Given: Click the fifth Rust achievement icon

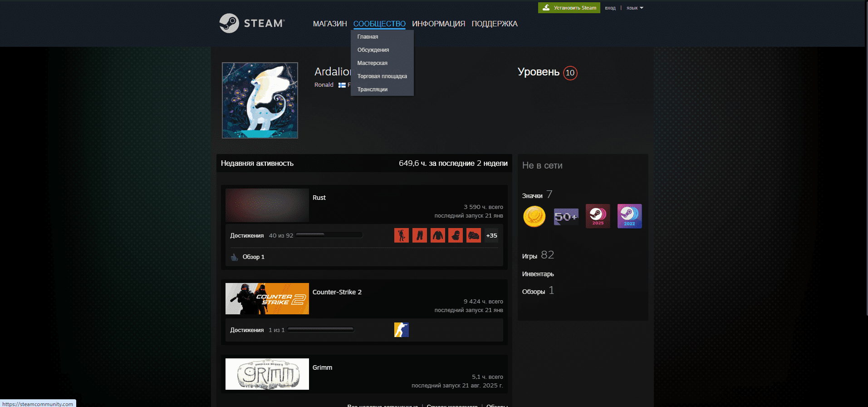Looking at the screenshot, I should tap(474, 235).
